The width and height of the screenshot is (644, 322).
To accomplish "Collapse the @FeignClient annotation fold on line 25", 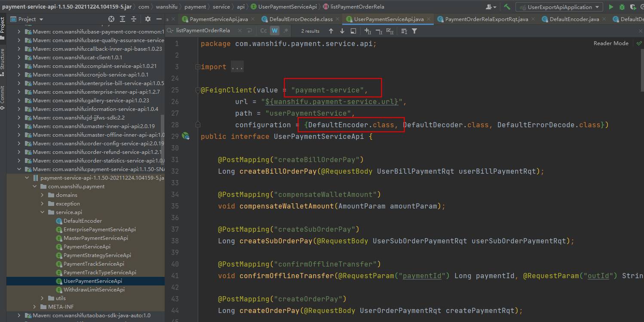I will [198, 90].
